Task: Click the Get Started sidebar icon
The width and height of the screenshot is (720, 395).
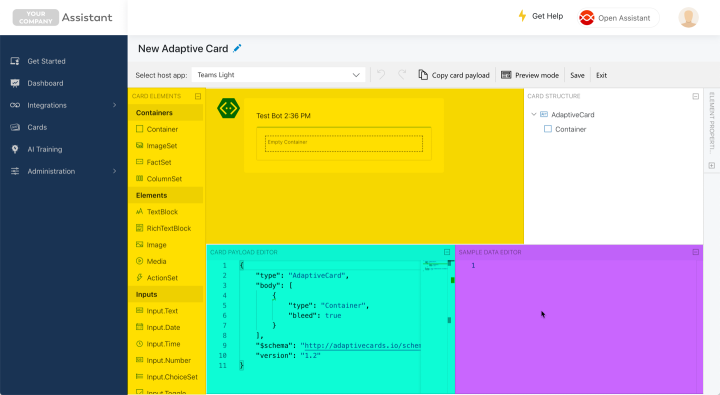Action: [x=15, y=61]
